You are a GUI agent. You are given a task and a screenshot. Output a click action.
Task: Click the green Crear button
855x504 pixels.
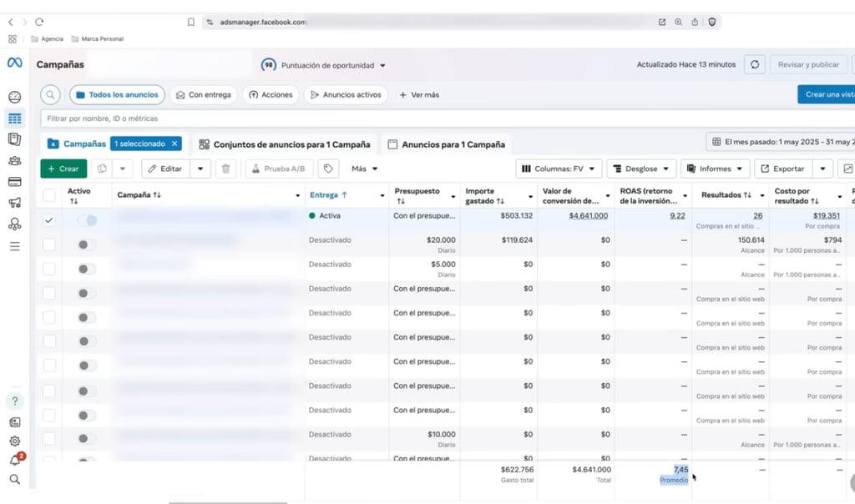point(63,169)
